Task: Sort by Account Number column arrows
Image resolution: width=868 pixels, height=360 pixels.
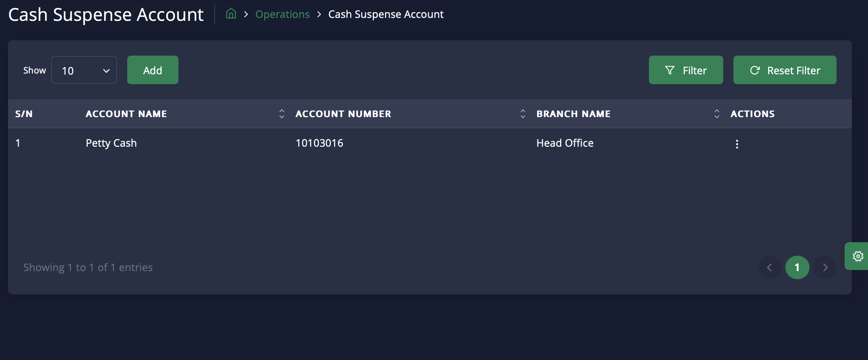Action: click(523, 114)
